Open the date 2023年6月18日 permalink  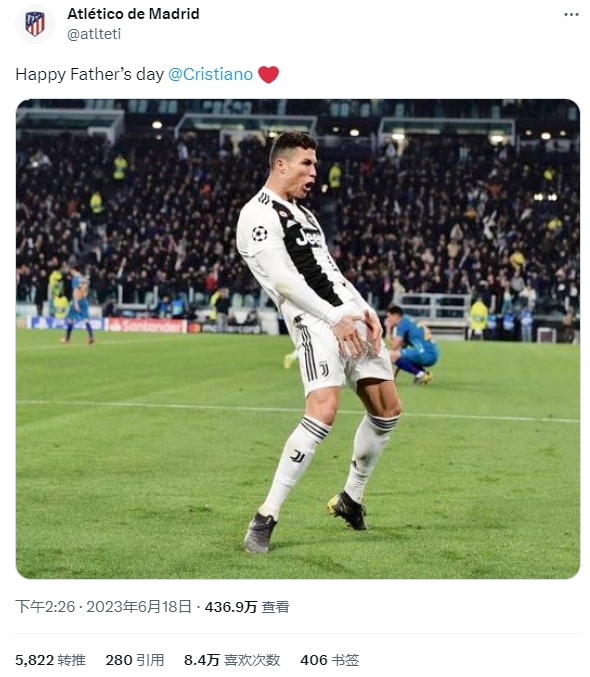[139, 607]
